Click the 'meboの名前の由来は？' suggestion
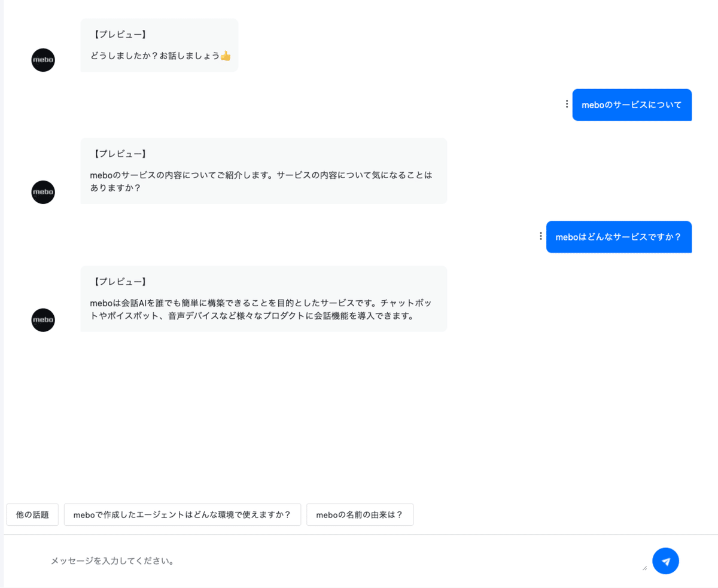Screen dimensions: 718x588 pos(360,514)
